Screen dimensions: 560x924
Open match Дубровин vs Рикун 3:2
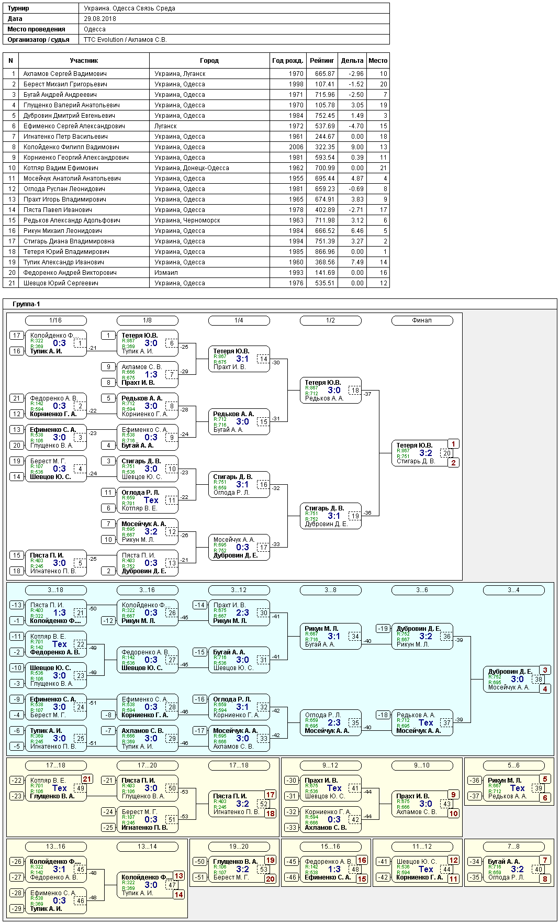(422, 637)
